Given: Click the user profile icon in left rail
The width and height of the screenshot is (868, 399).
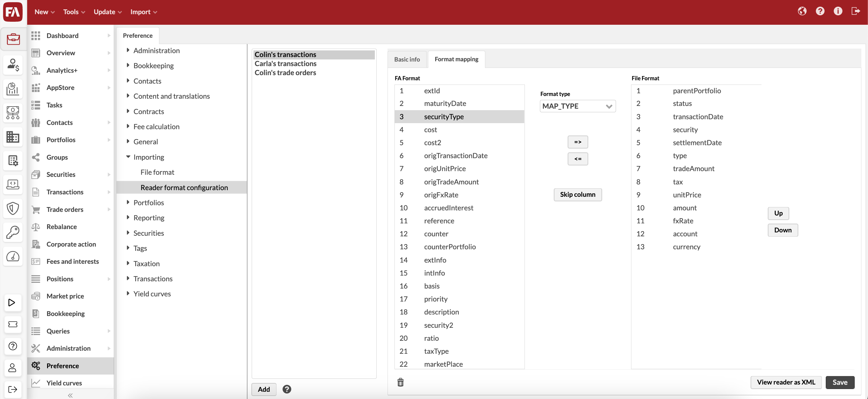Looking at the screenshot, I should click(12, 368).
